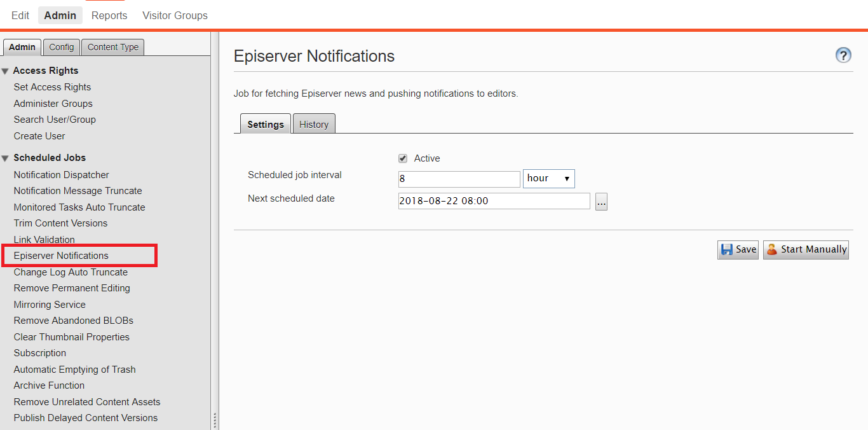Select the Admin sidebar tab
Screen dimensions: 868x430
tap(22, 47)
